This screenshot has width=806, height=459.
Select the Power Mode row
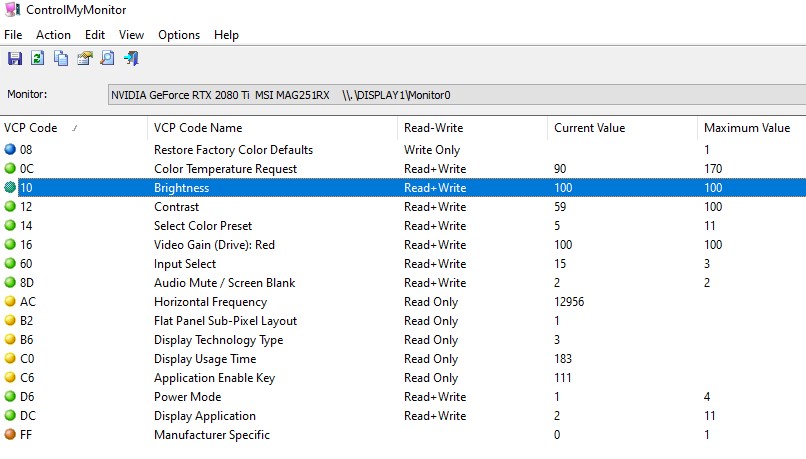[187, 397]
